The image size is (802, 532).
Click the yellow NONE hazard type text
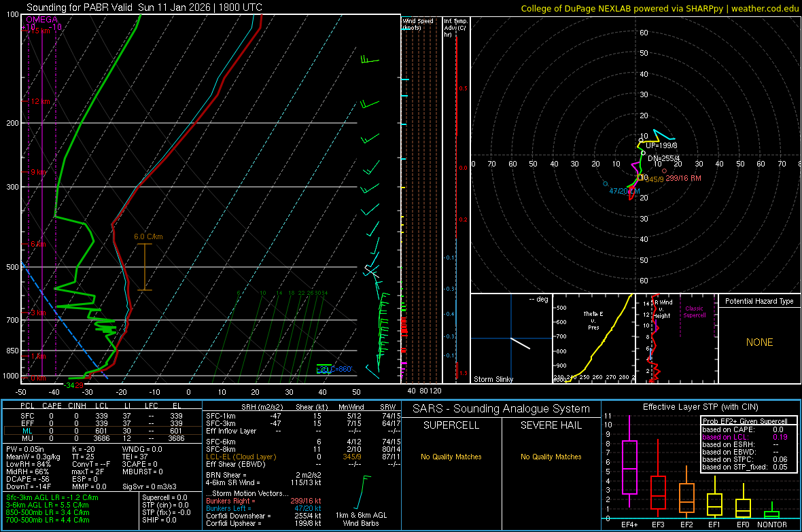point(760,342)
